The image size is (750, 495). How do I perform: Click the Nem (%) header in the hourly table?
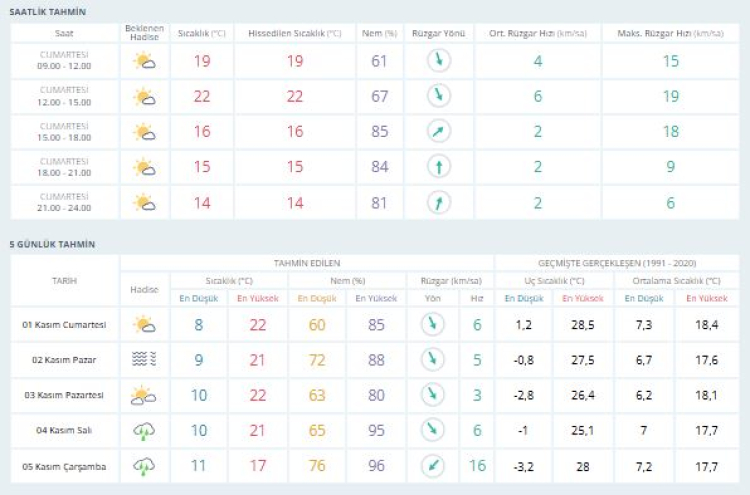[x=378, y=33]
